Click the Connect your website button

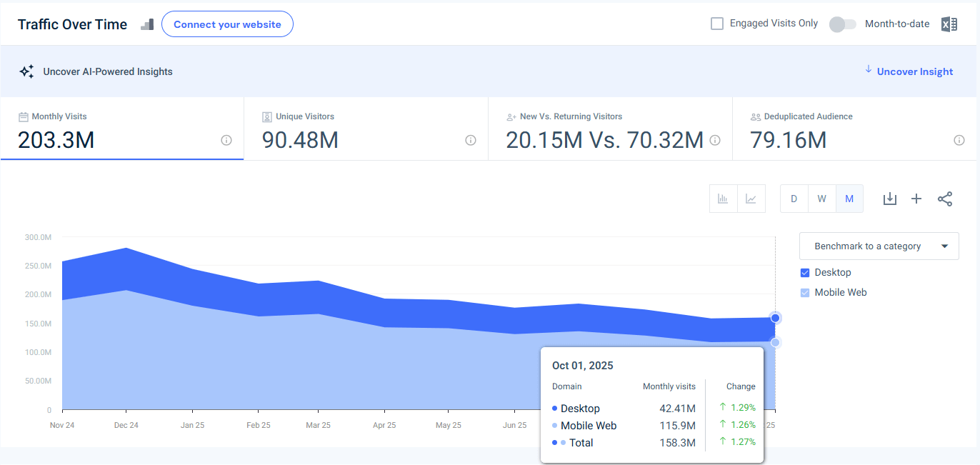227,24
